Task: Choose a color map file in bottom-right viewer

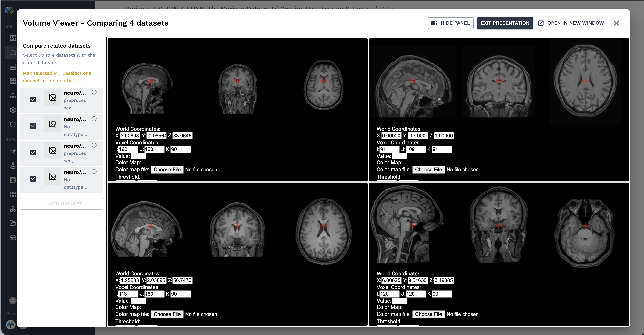Action: coord(428,314)
